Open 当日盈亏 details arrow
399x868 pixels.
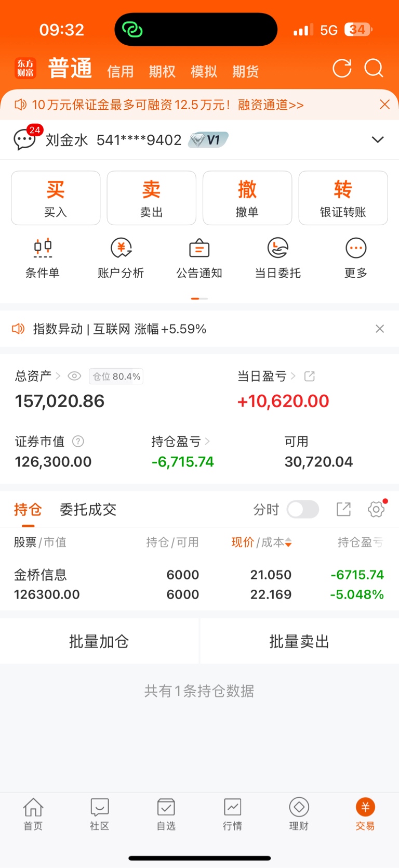pos(293,376)
